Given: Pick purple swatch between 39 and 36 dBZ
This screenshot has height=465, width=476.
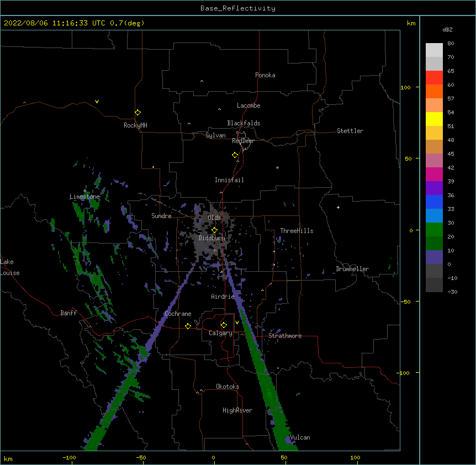Looking at the screenshot, I should (434, 188).
